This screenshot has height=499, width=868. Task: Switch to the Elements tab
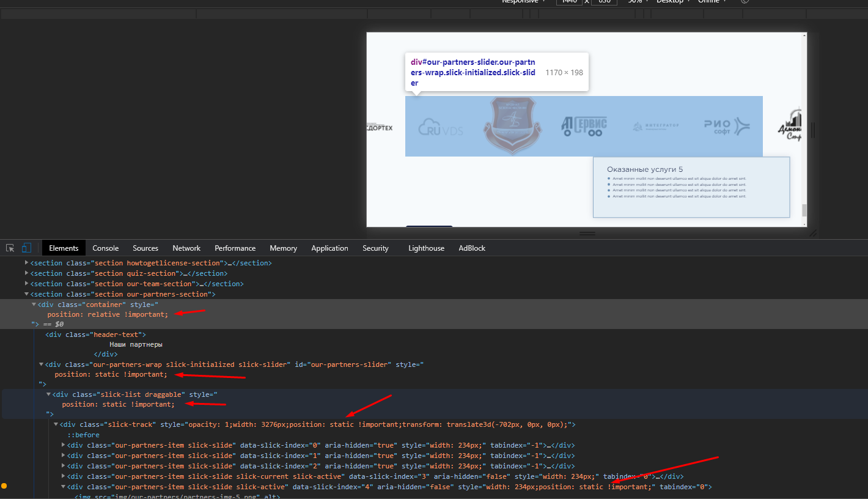[x=64, y=248]
